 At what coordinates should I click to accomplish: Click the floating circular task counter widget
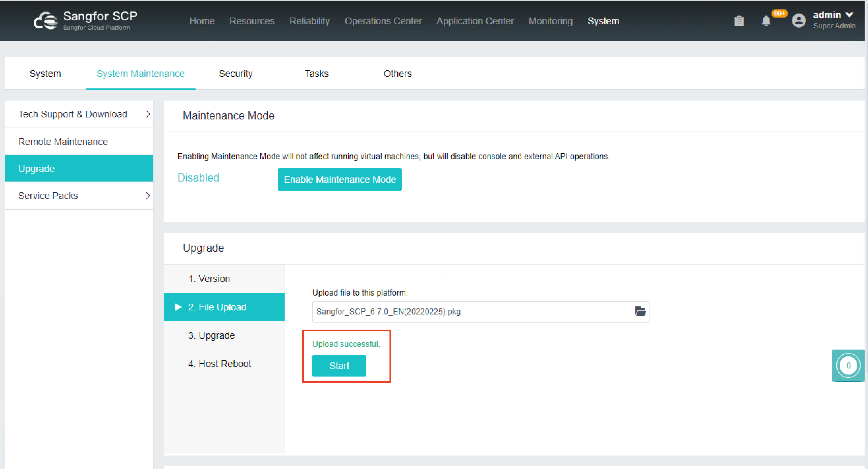pyautogui.click(x=848, y=365)
